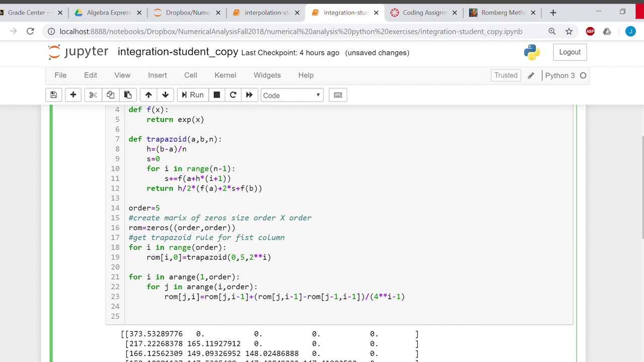The width and height of the screenshot is (644, 362).
Task: Click the Last Checkpoint text
Action: (290, 52)
